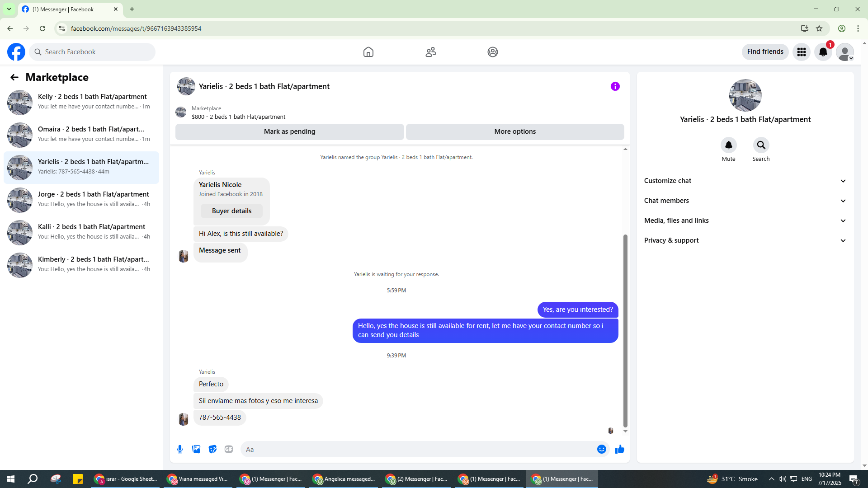This screenshot has width=868, height=488.
Task: Focus the Aa message input box
Action: (418, 449)
